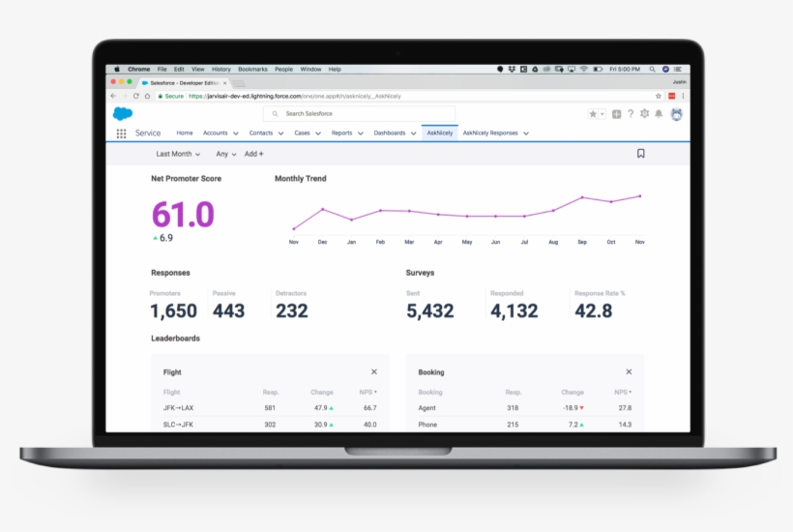Image resolution: width=793 pixels, height=532 pixels.
Task: Open the Any filter dropdown
Action: click(225, 154)
